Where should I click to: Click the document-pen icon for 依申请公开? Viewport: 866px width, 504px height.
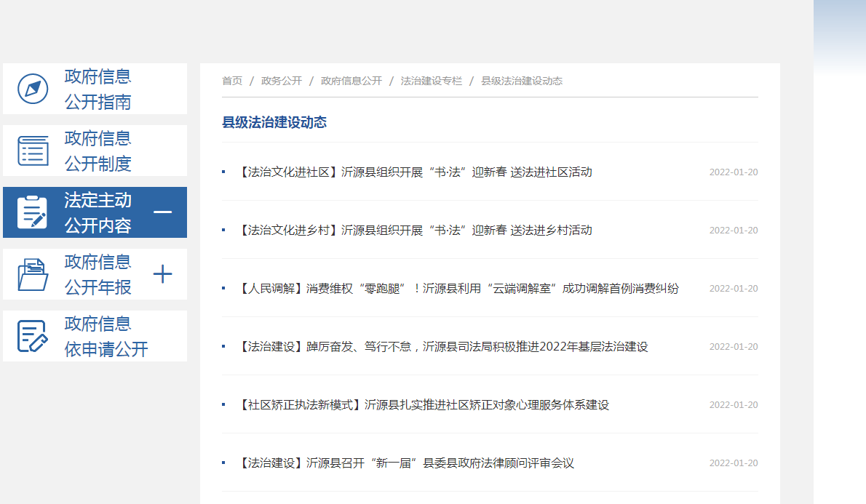(33, 336)
